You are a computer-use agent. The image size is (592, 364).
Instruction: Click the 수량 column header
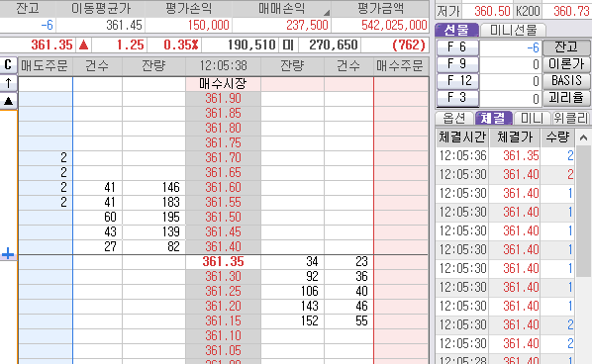tap(557, 137)
